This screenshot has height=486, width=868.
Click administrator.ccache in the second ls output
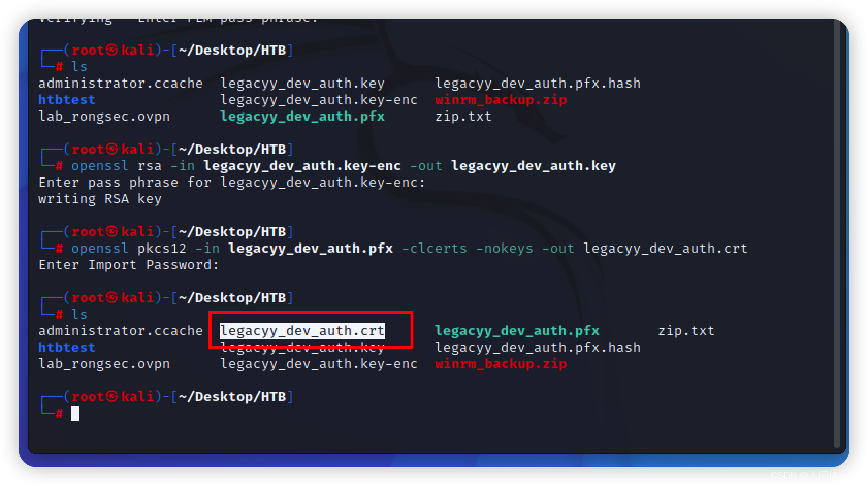click(121, 331)
